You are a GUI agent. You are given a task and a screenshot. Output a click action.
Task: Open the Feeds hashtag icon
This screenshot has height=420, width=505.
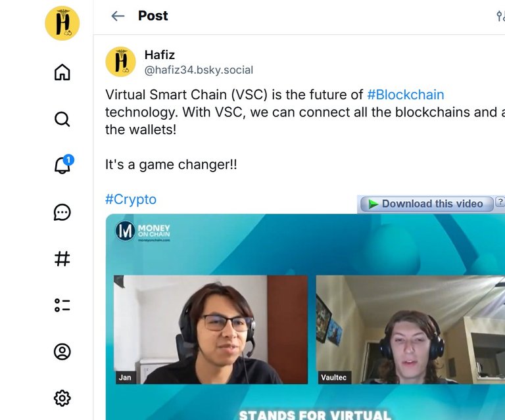(x=62, y=259)
